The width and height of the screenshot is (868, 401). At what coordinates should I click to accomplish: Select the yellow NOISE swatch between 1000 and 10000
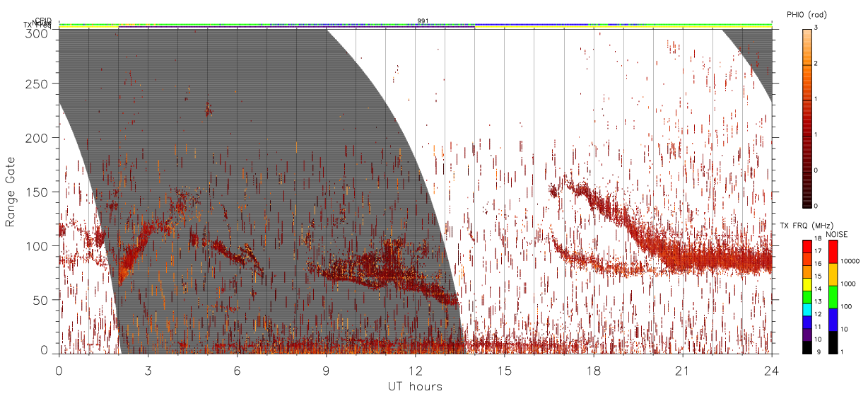coord(833,274)
